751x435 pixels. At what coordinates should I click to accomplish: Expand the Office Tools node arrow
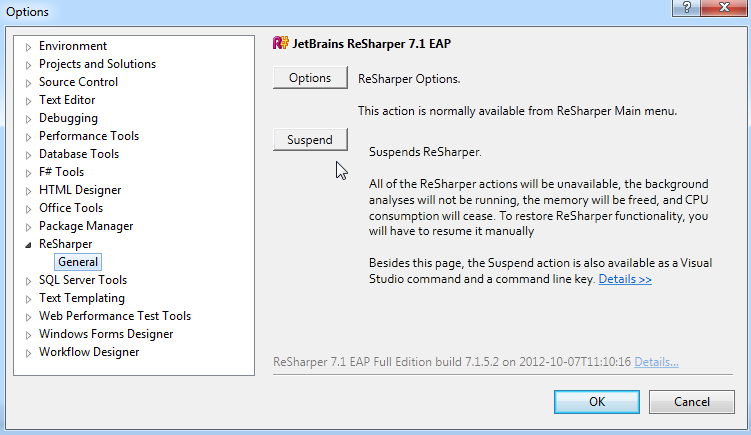[x=28, y=209]
